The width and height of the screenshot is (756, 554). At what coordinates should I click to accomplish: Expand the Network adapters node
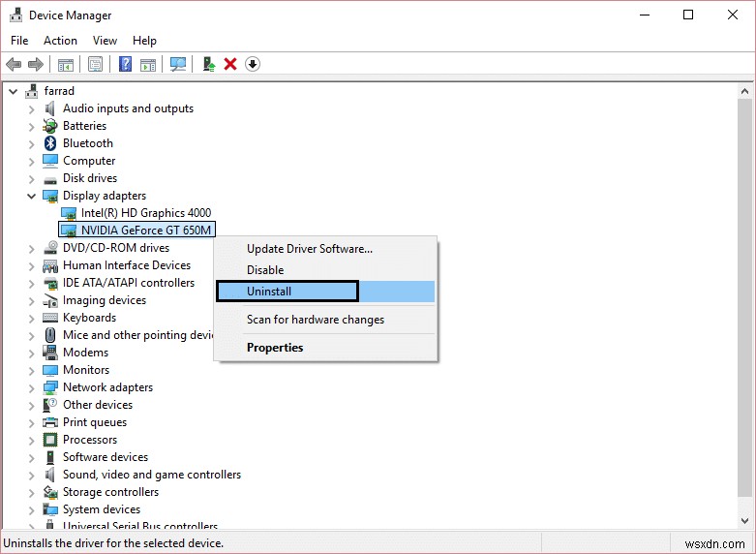click(31, 387)
